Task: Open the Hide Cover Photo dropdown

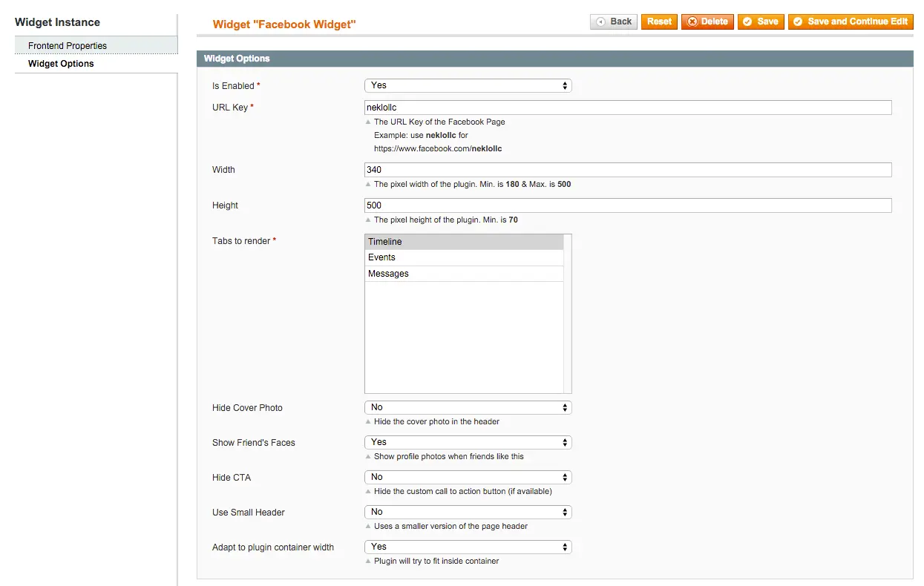Action: (468, 407)
